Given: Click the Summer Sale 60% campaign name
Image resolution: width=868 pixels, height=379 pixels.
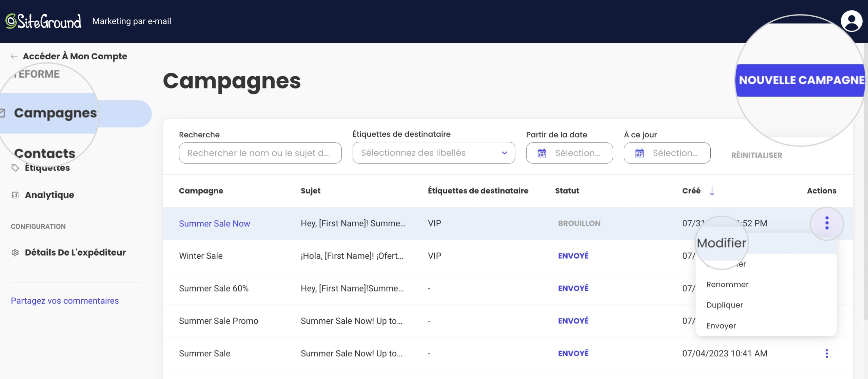Looking at the screenshot, I should (214, 288).
